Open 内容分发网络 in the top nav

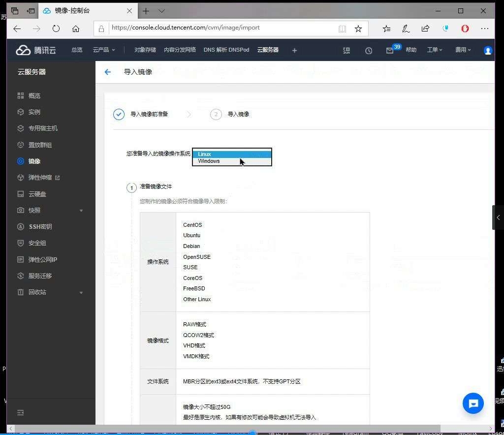click(x=180, y=50)
